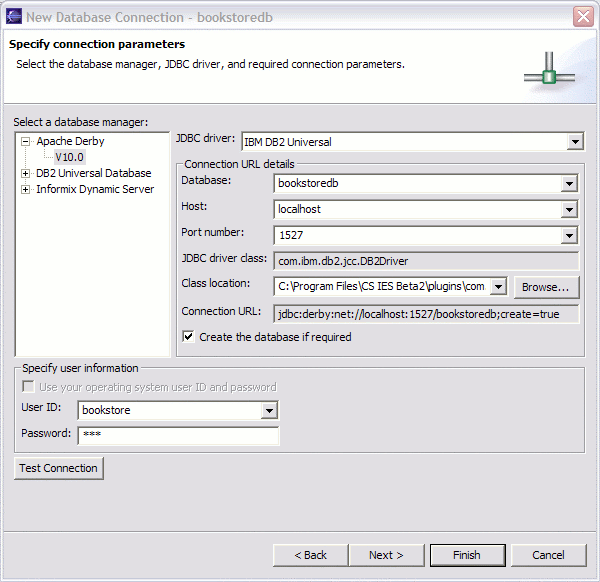Open the Class location dropdown arrow

point(498,287)
